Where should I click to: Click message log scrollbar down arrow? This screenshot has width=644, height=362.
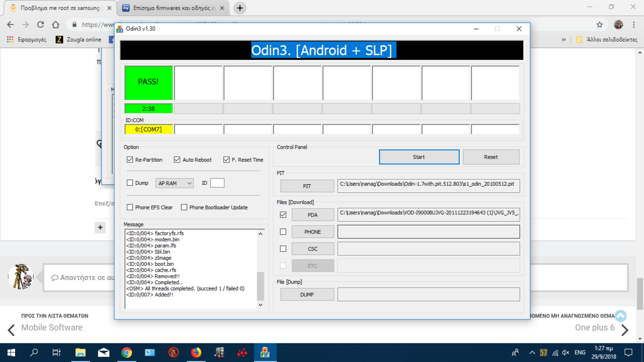pos(260,305)
